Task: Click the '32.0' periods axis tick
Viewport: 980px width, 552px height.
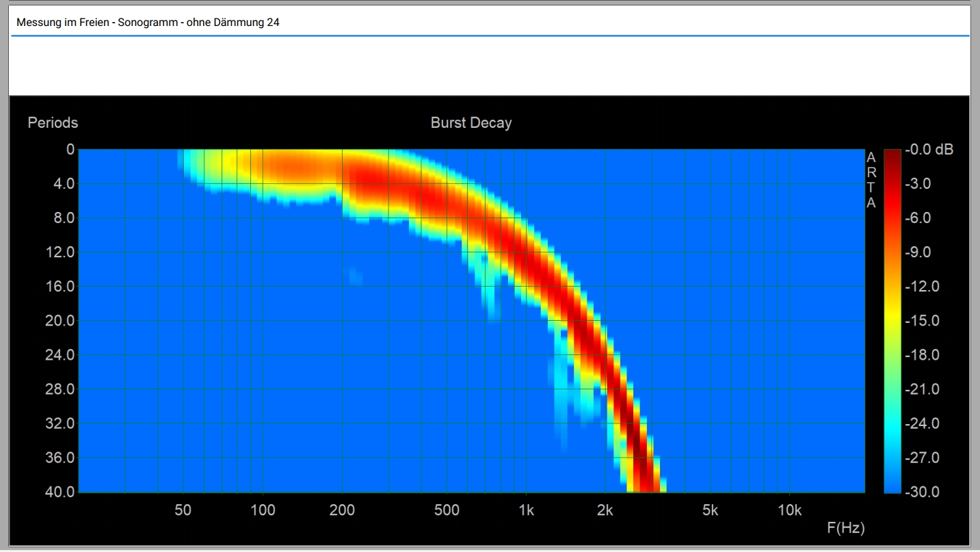Action: (x=59, y=423)
